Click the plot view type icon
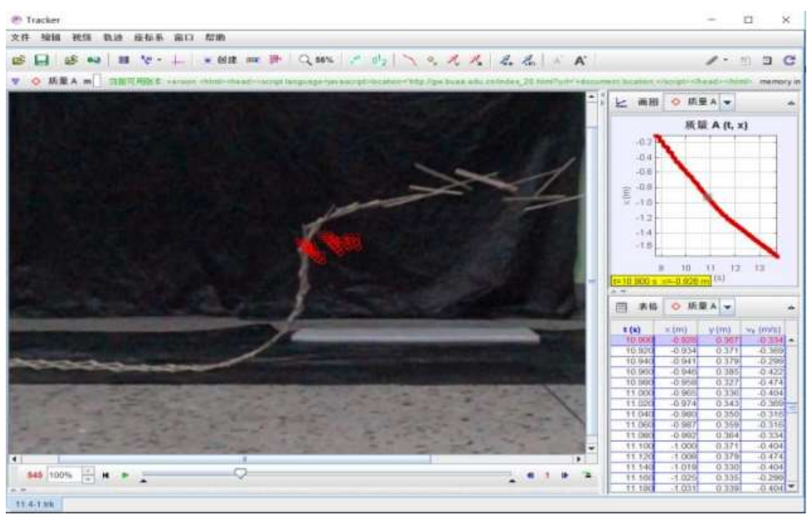812x517 pixels. pos(621,102)
